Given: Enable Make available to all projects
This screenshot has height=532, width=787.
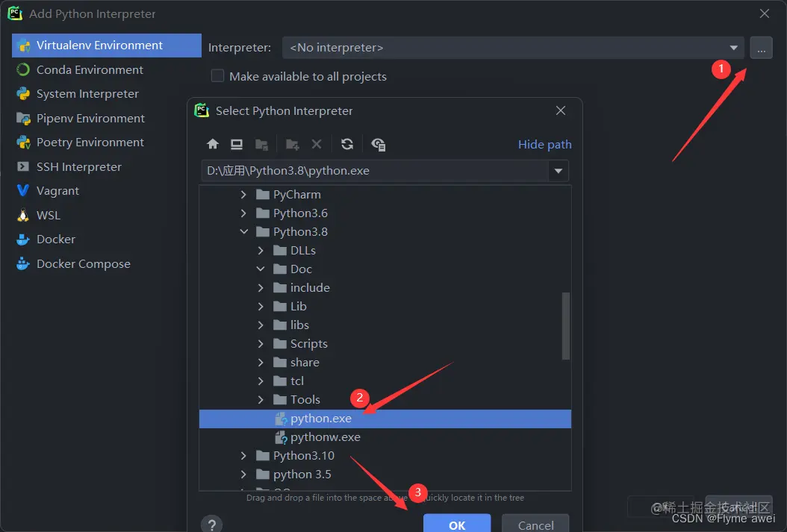Looking at the screenshot, I should tap(217, 75).
